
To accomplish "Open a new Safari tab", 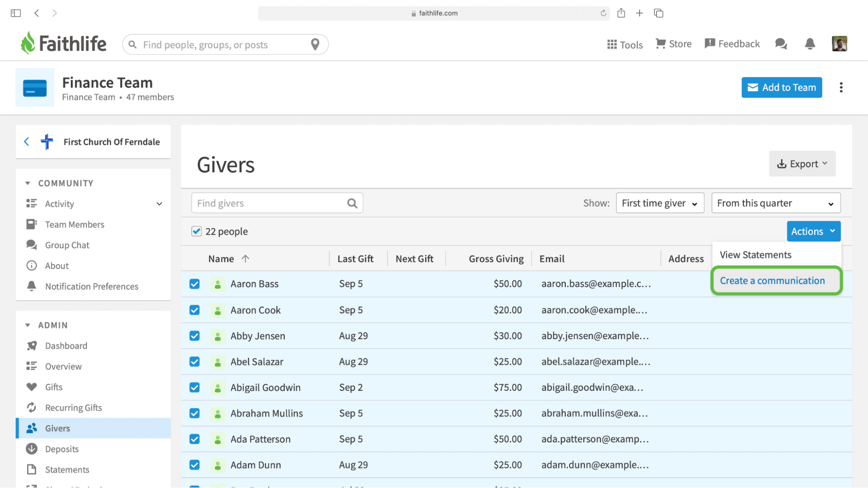I will pyautogui.click(x=640, y=13).
